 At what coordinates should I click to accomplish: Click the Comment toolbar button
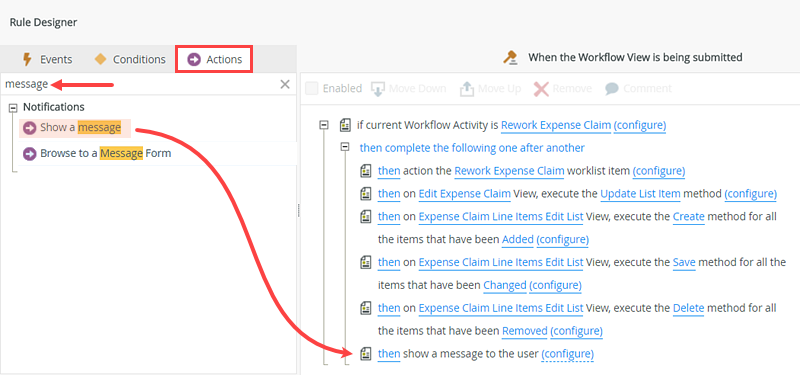638,88
